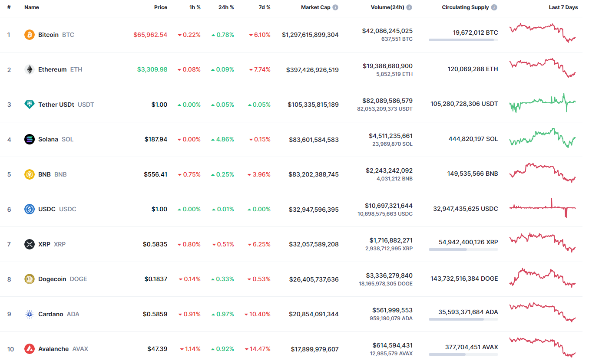
Task: Click the XRP coin logo
Action: click(x=30, y=244)
